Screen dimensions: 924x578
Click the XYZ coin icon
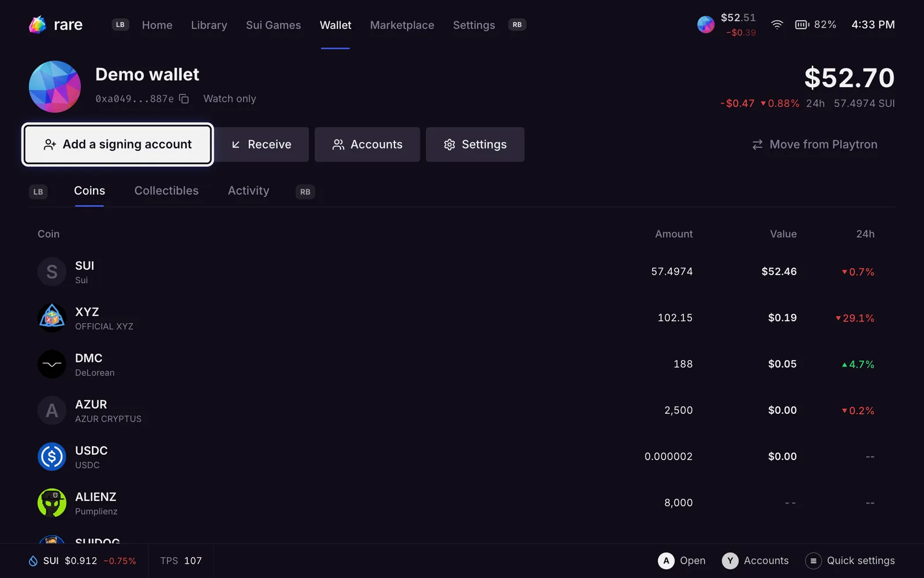click(52, 318)
